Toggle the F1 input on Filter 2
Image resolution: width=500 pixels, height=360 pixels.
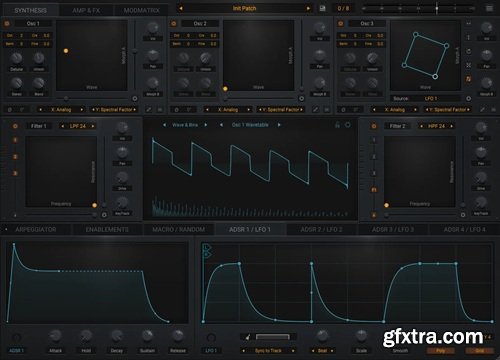pos(374,190)
